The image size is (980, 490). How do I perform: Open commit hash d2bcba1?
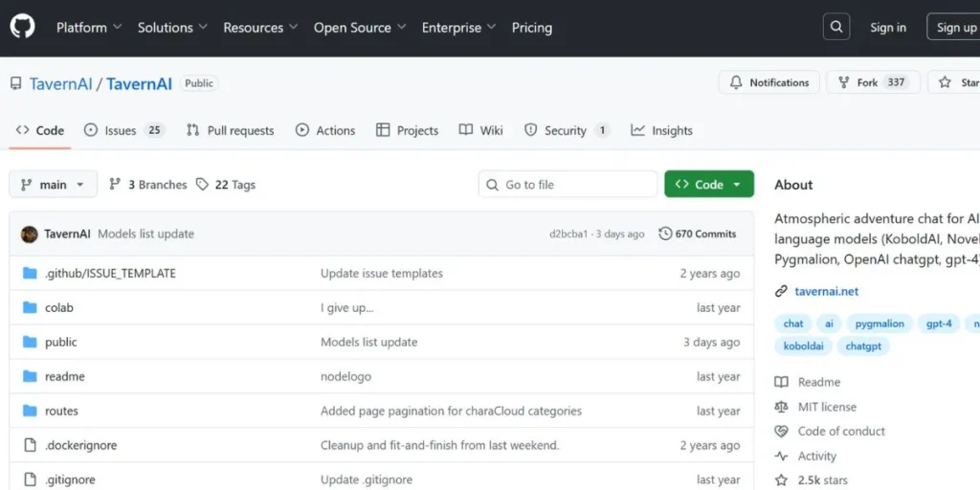(568, 234)
